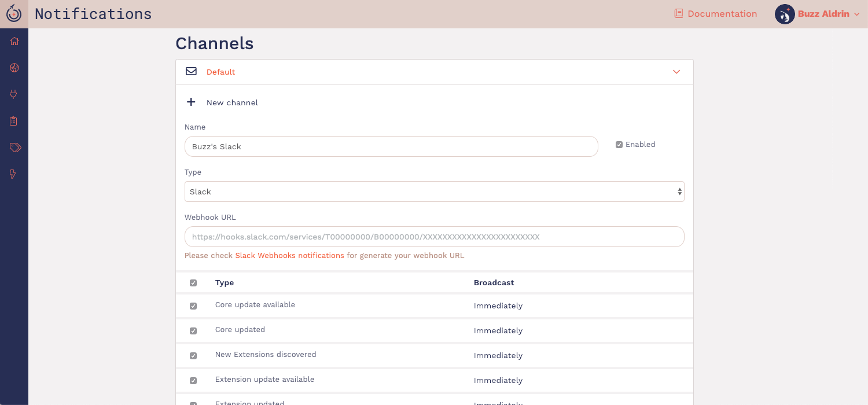Viewport: 868px width, 405px height.
Task: Uncheck the Extension update available checkbox
Action: tap(193, 381)
